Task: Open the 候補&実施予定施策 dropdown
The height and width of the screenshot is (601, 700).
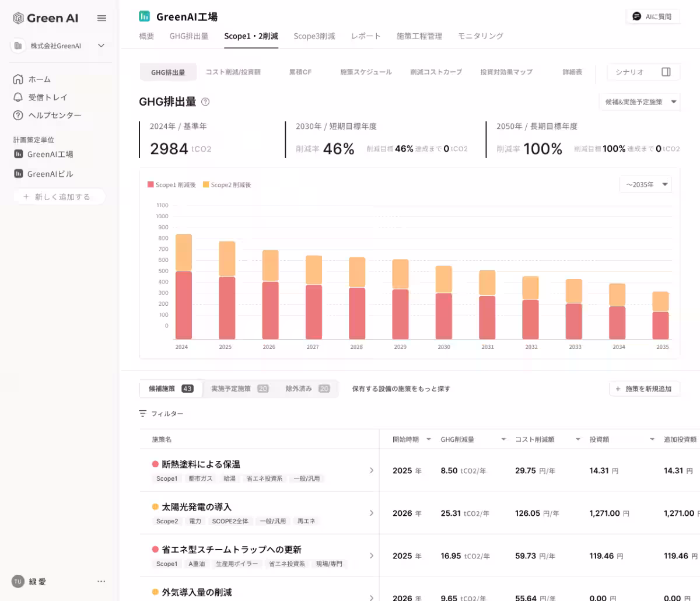Action: [x=640, y=102]
